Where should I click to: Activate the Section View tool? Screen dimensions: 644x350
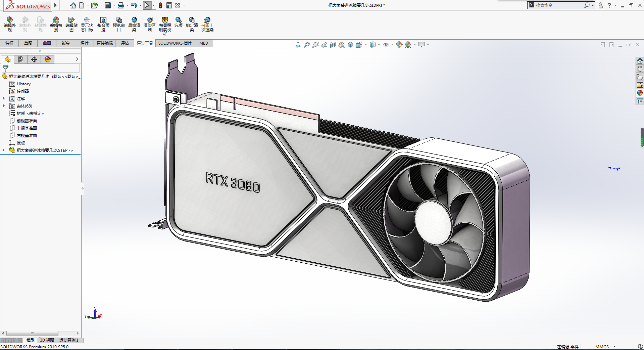click(333, 45)
